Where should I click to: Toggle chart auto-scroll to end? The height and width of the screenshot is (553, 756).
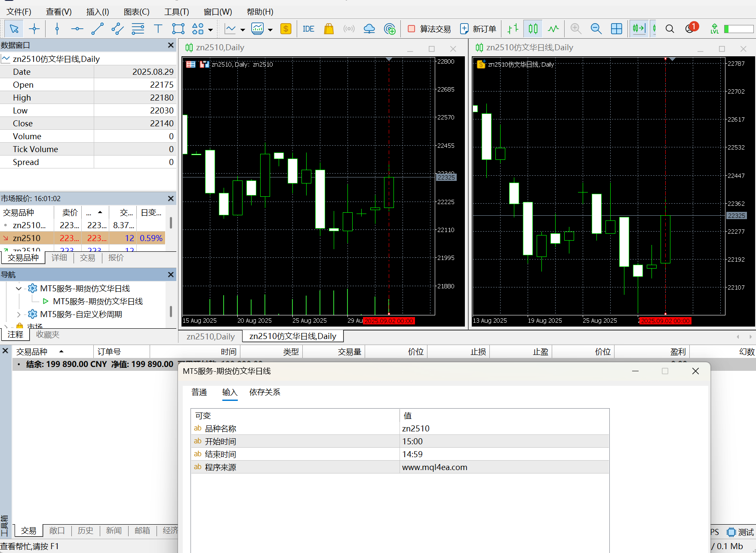coord(639,29)
